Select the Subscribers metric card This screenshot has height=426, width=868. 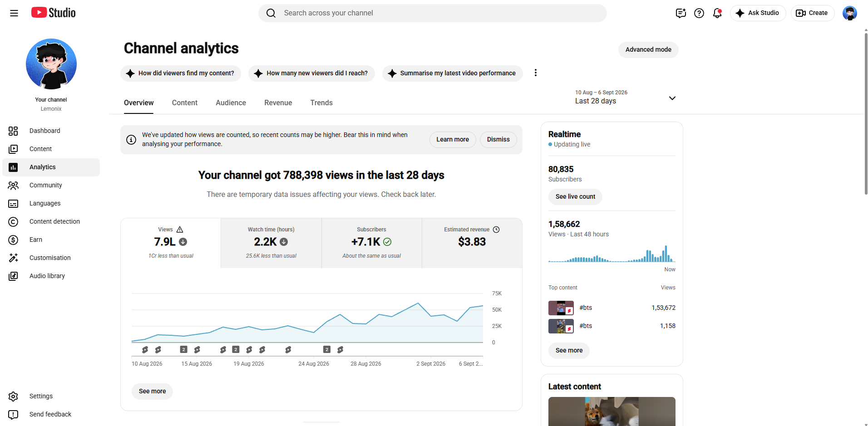[x=372, y=243]
